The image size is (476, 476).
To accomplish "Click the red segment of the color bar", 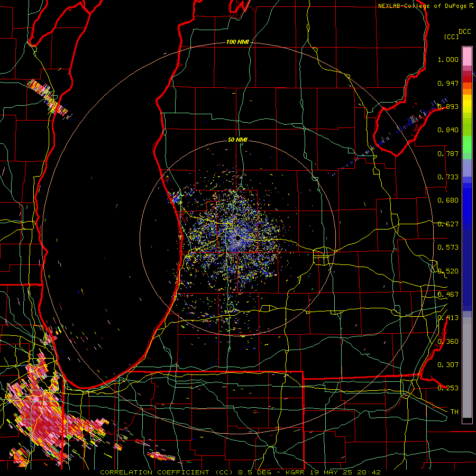I will tap(467, 79).
